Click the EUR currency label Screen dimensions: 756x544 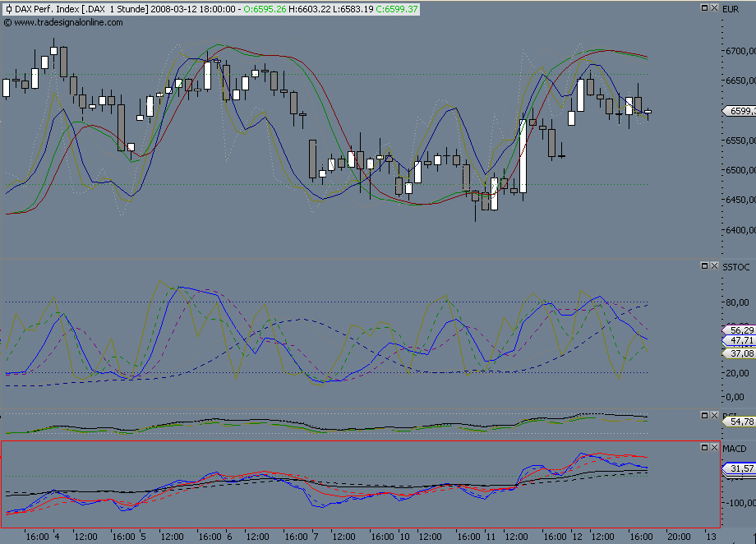pos(731,9)
